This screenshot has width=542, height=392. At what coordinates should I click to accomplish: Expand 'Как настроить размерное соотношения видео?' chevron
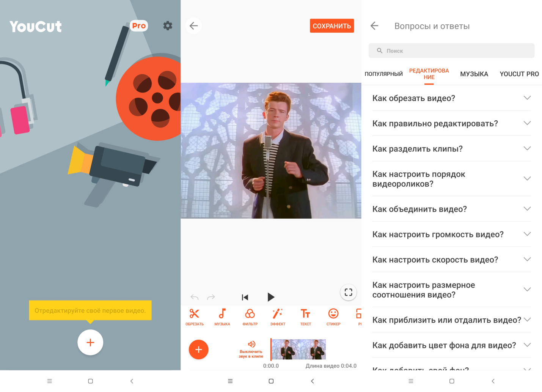[x=527, y=290]
